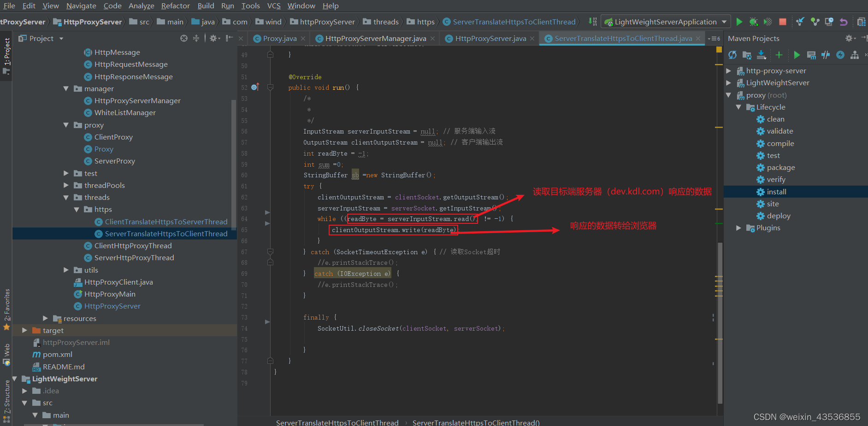The width and height of the screenshot is (868, 426).
Task: Open the Project view dropdown
Action: coord(61,39)
